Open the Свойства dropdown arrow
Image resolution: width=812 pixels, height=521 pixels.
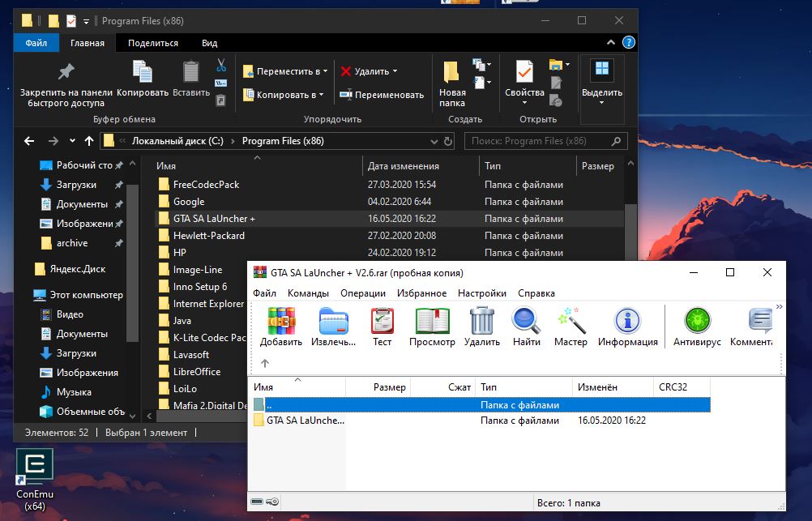point(524,103)
